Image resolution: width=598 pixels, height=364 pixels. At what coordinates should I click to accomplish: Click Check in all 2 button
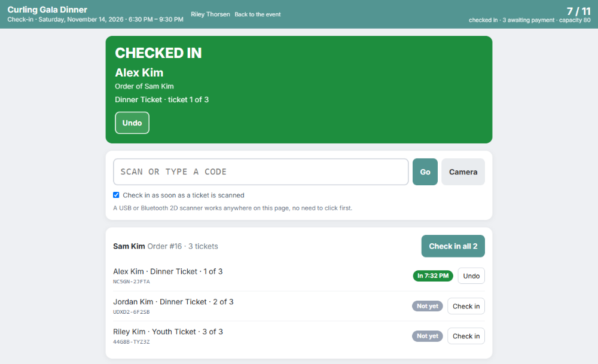(x=453, y=246)
